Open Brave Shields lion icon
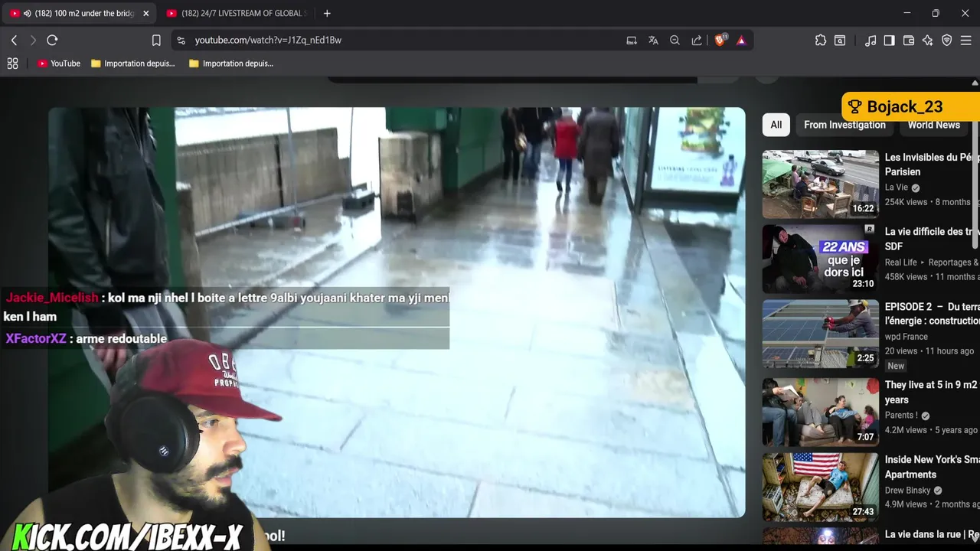Image resolution: width=980 pixels, height=551 pixels. tap(720, 41)
